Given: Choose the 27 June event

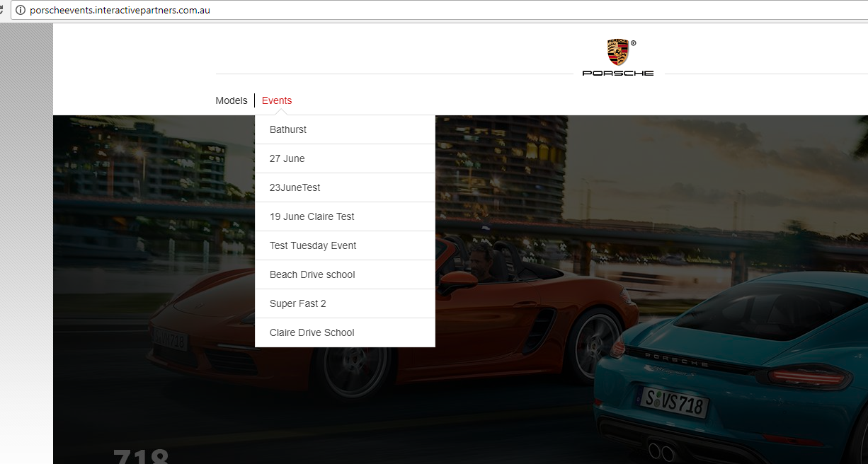Looking at the screenshot, I should 287,158.
